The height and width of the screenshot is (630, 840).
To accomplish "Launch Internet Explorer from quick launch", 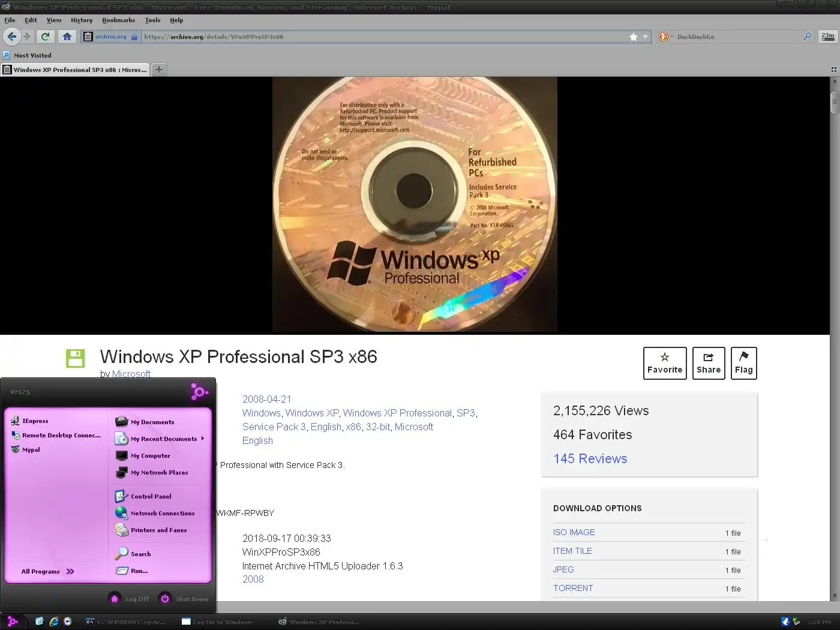I will tap(53, 622).
